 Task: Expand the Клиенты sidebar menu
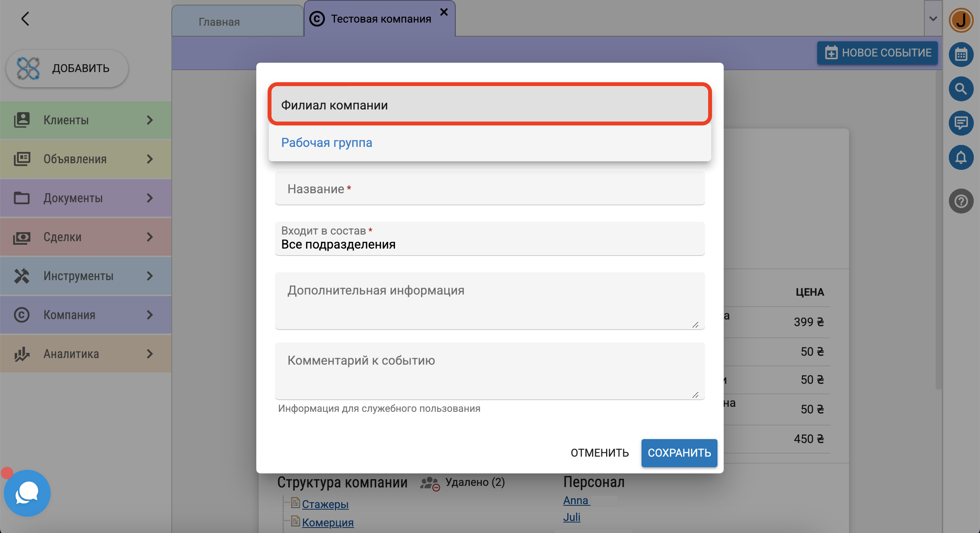(86, 120)
